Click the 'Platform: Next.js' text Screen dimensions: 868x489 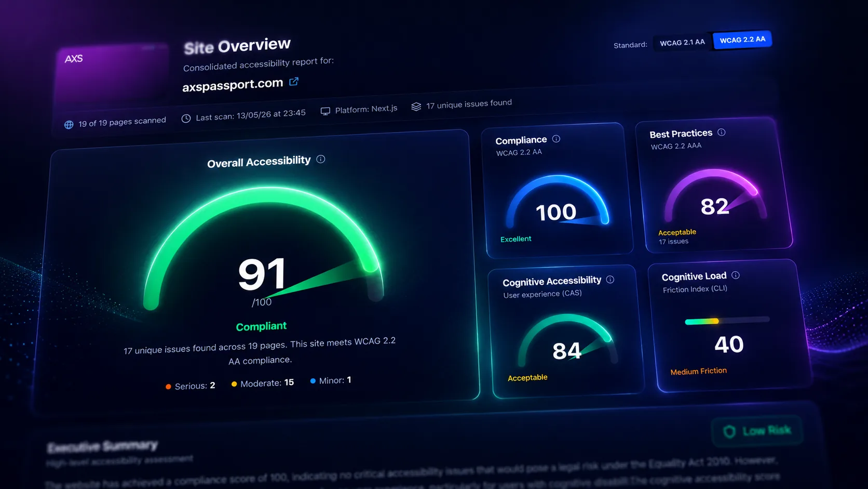(366, 109)
